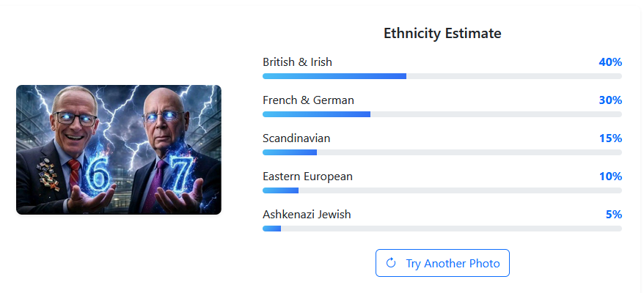Click the refresh icon on Try Another Photo

pos(391,263)
